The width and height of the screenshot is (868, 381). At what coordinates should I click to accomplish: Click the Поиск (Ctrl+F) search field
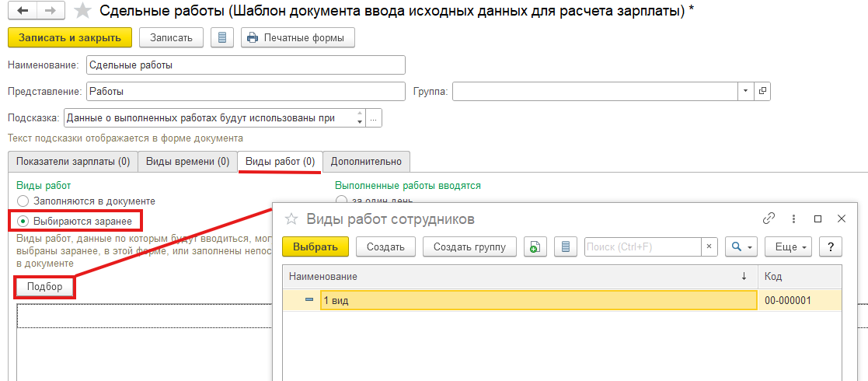[643, 246]
